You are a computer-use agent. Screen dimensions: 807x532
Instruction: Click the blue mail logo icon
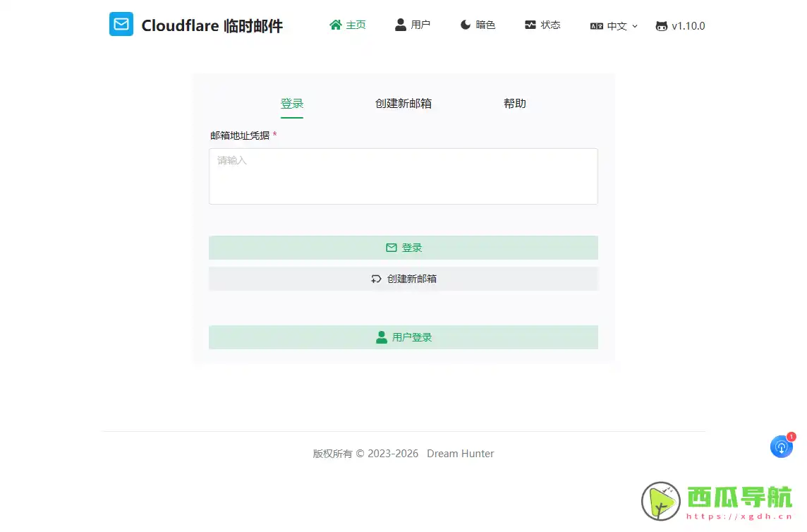(121, 24)
